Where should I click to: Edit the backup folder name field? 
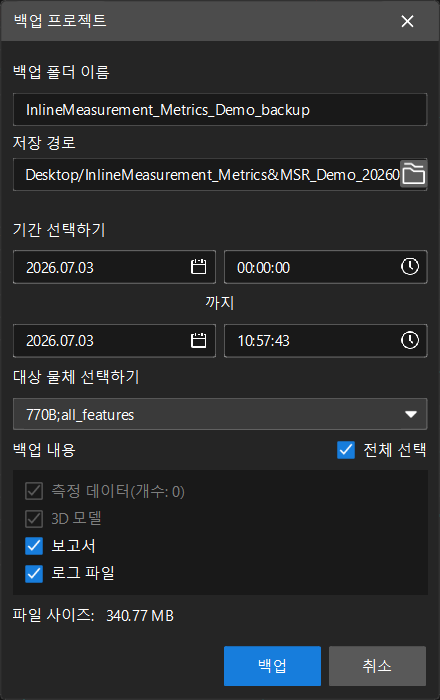[x=220, y=109]
